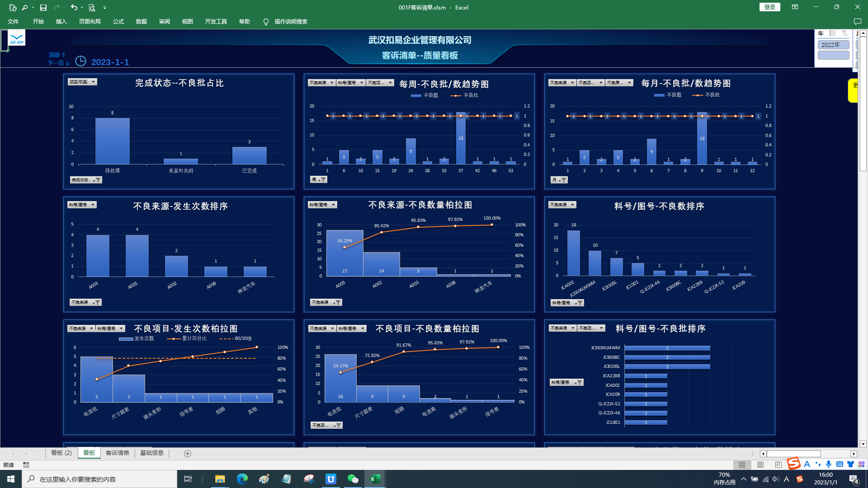
Task: Select the 2022年 slicer item
Action: pyautogui.click(x=833, y=45)
